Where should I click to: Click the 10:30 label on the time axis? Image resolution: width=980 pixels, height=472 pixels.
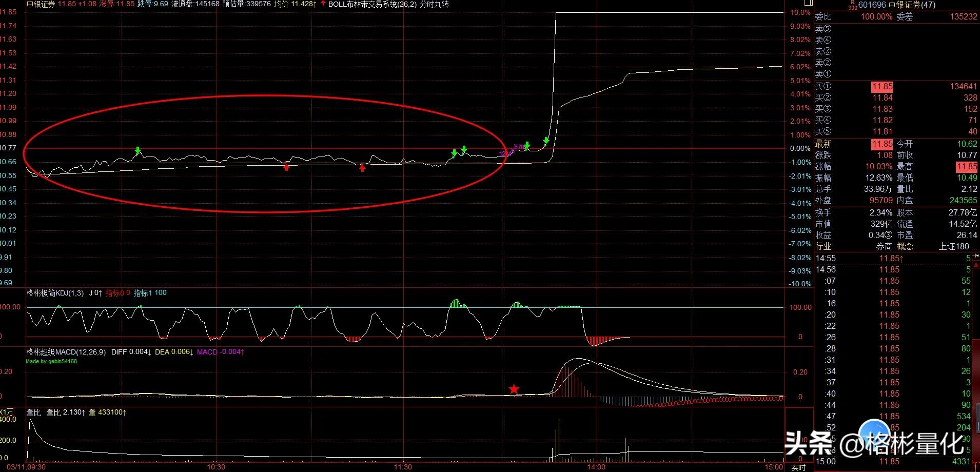pyautogui.click(x=216, y=467)
